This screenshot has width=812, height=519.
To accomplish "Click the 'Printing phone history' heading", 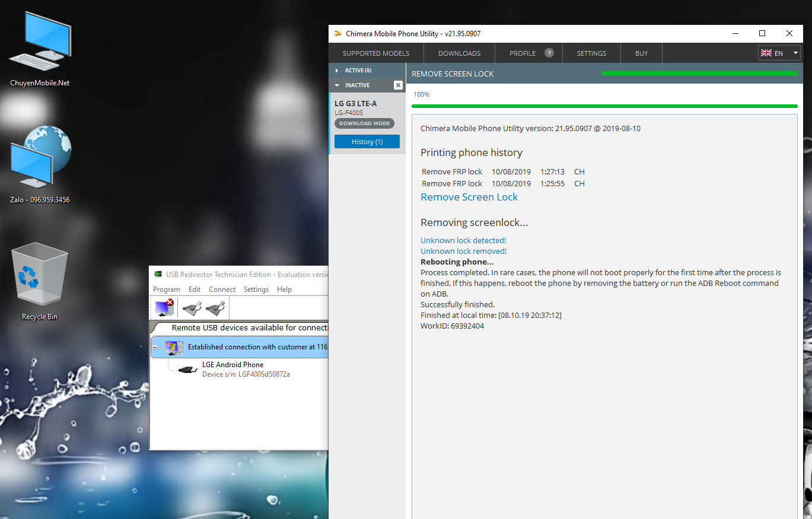I will [472, 152].
